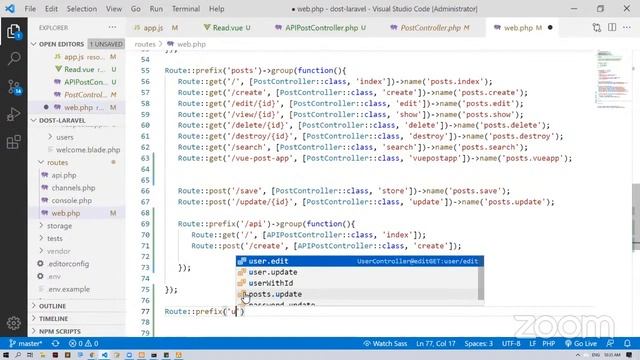The width and height of the screenshot is (640, 360).
Task: Click the unsaved dot on web.php tab
Action: 550,28
